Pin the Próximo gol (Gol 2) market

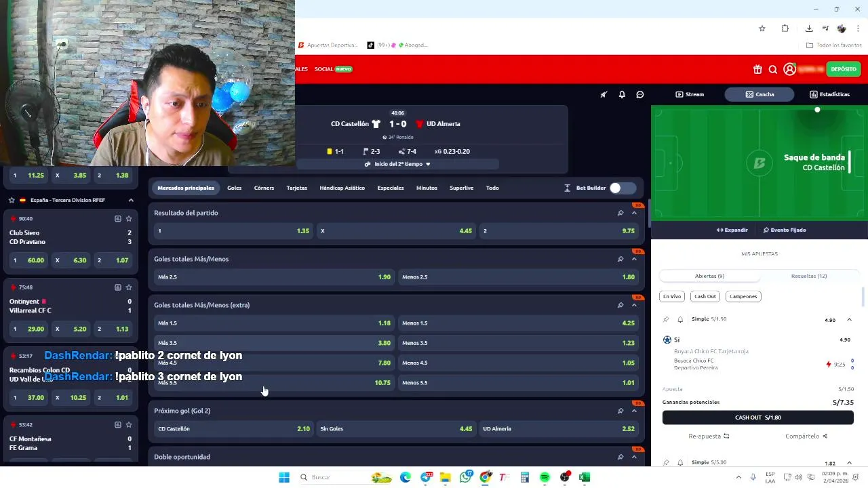[620, 411]
